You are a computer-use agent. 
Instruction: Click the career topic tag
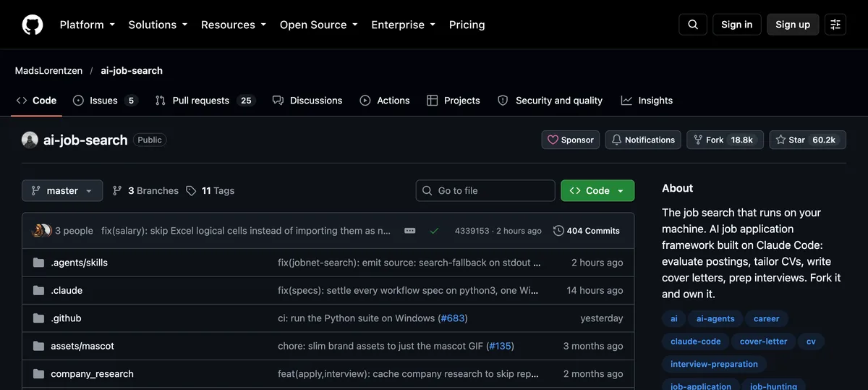(x=767, y=318)
